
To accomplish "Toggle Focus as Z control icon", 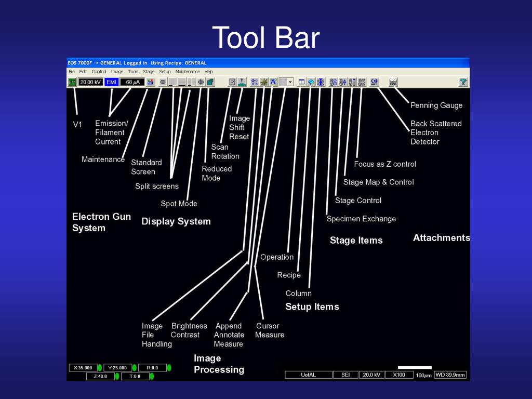I will pos(362,82).
